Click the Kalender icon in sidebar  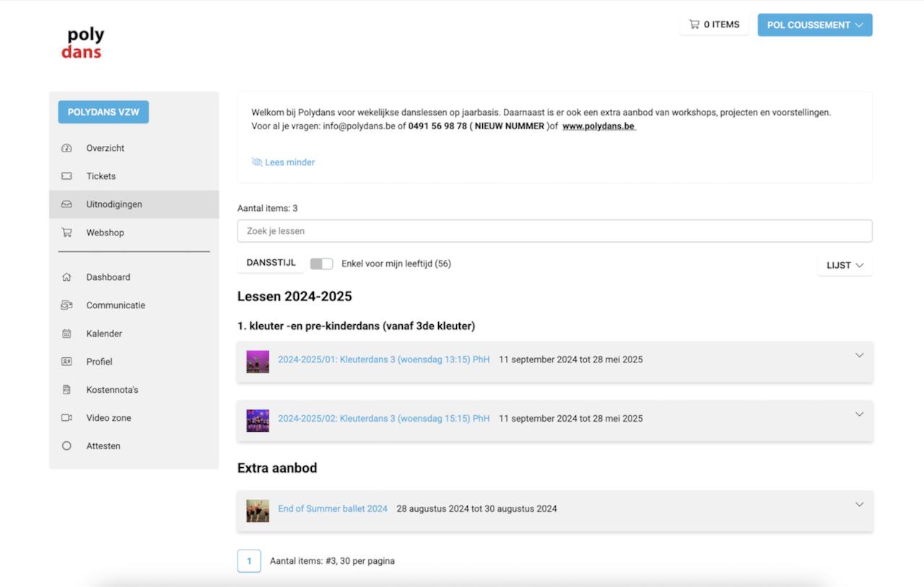point(67,334)
